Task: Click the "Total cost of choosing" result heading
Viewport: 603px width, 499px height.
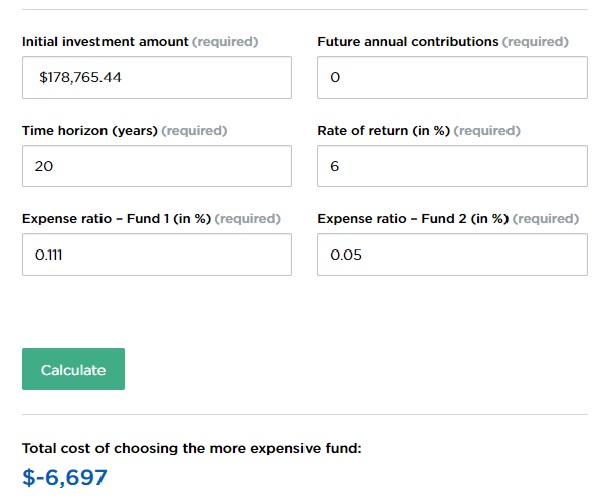Action: [191, 448]
